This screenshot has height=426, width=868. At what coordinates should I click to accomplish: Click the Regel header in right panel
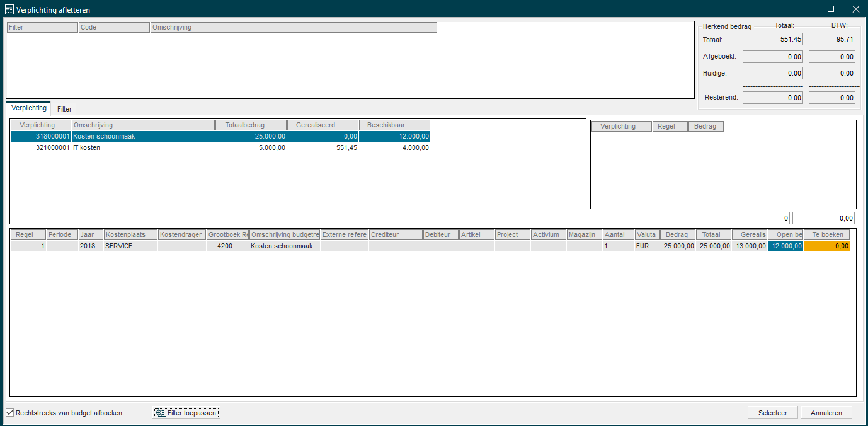pyautogui.click(x=670, y=127)
